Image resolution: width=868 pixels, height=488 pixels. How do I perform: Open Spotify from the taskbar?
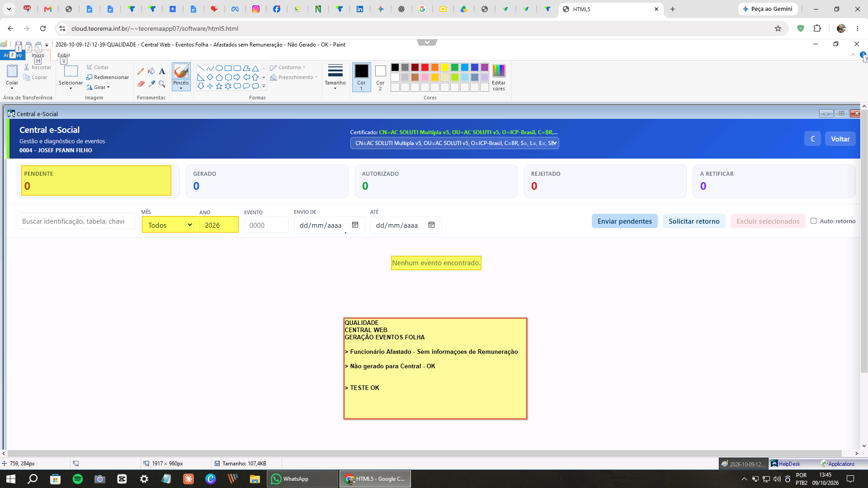(78, 479)
